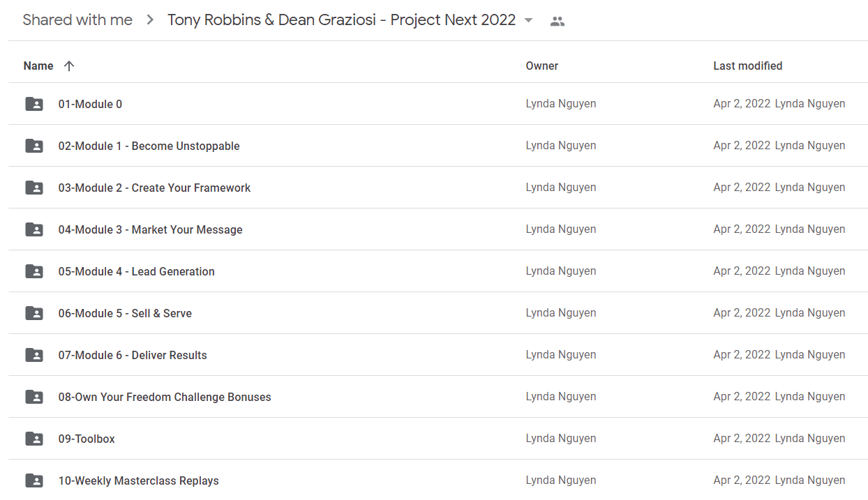Image resolution: width=868 pixels, height=500 pixels.
Task: Click owner Lynda Nguyen in 05-Module 4 row
Action: (x=561, y=271)
